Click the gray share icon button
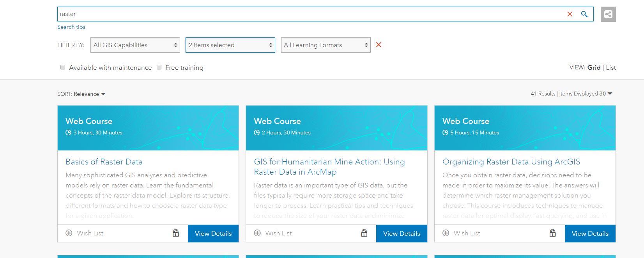 tap(608, 14)
